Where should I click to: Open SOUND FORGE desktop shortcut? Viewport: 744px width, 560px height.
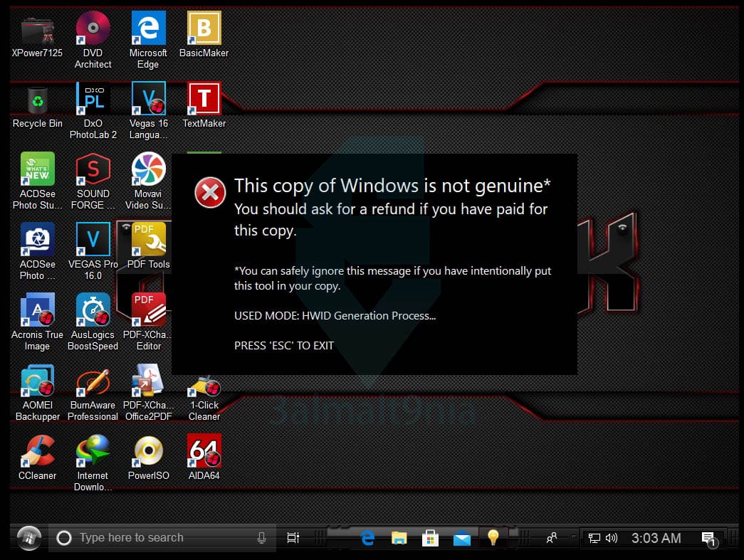(x=93, y=169)
